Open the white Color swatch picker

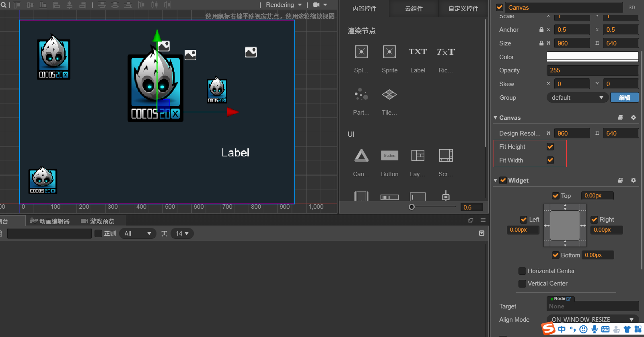tap(593, 57)
